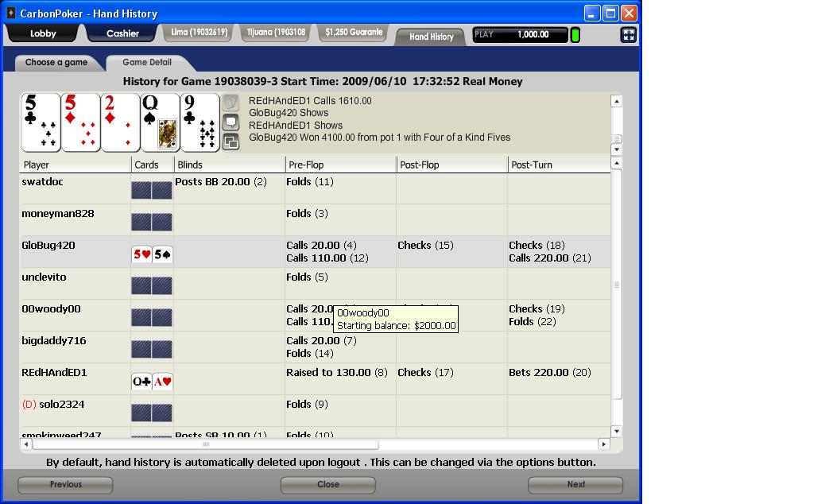833x504 pixels.
Task: Click the Post-Turn column header
Action: click(560, 165)
